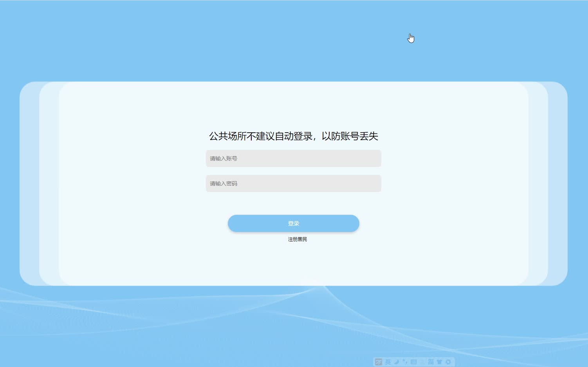Image resolution: width=588 pixels, height=367 pixels.
Task: Open the skin shirt icon in IME toolbar
Action: point(439,362)
